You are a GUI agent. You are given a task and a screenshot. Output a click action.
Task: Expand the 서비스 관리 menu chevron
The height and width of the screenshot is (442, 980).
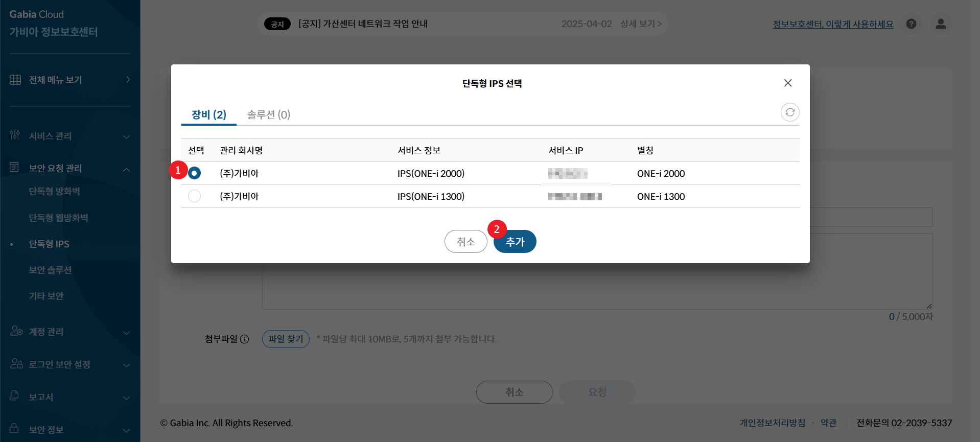[x=127, y=136]
